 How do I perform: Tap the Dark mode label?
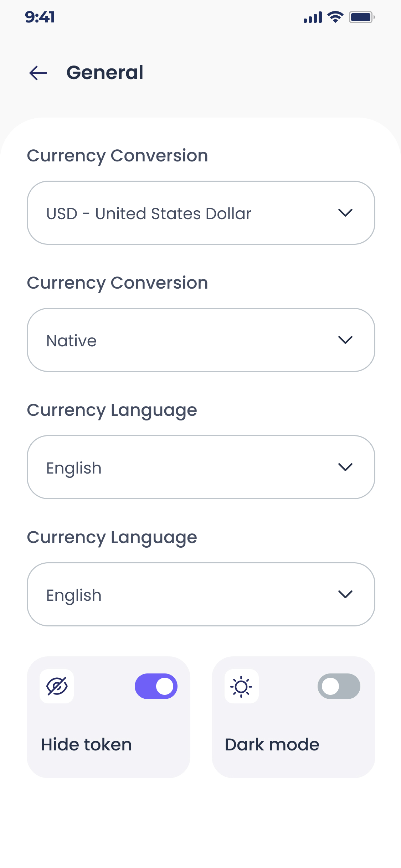[x=272, y=745]
